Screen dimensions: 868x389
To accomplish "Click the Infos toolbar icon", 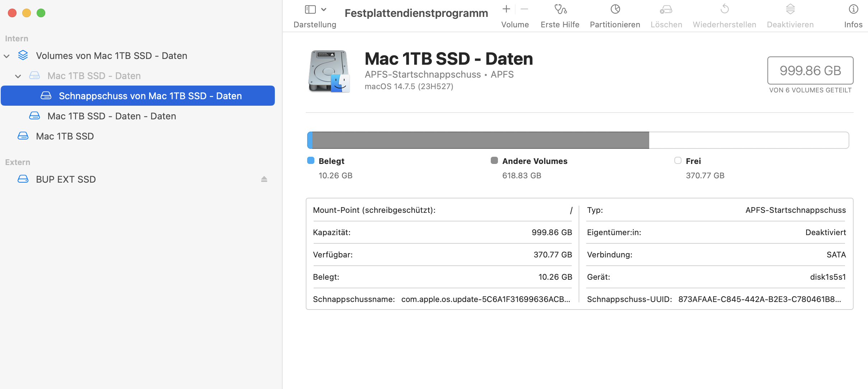I will (853, 9).
